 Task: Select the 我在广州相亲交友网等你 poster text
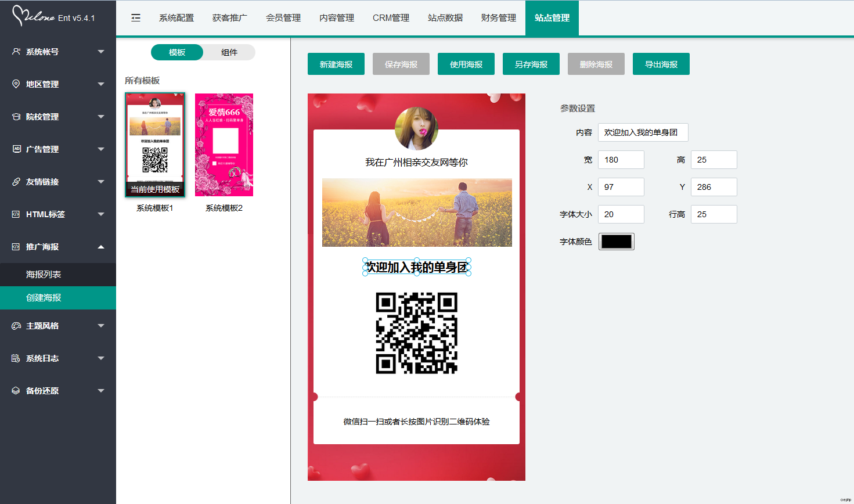pos(416,163)
